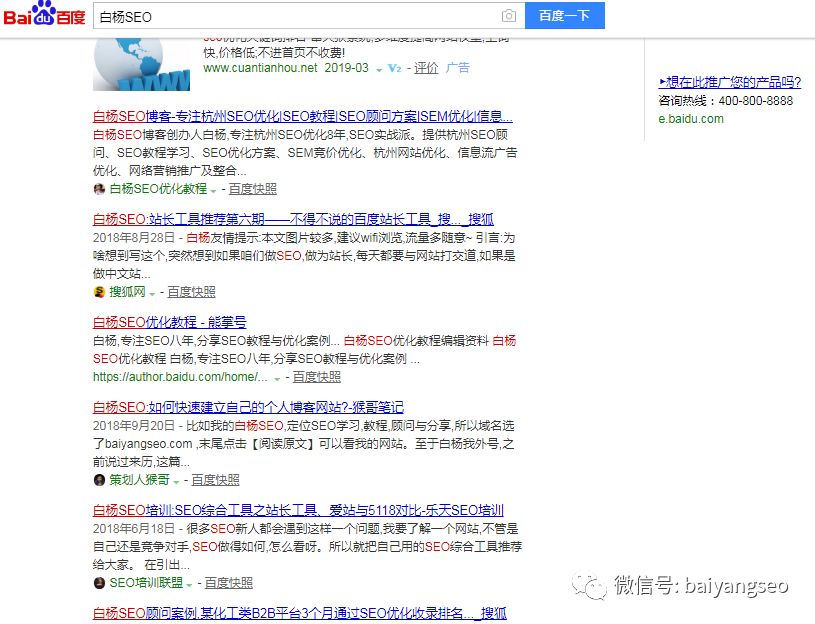Viewport: 815px width, 624px height.
Task: Click avatar icon beside 策划人猴哥
Action: [99, 480]
